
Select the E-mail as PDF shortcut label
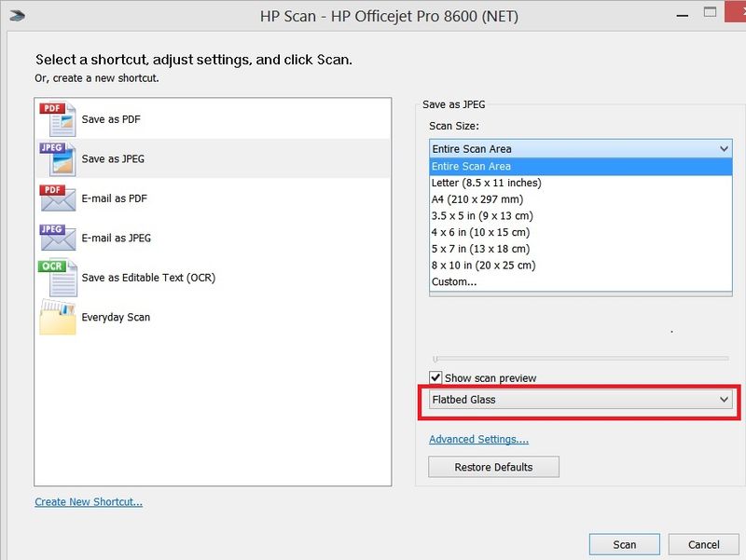coord(114,198)
